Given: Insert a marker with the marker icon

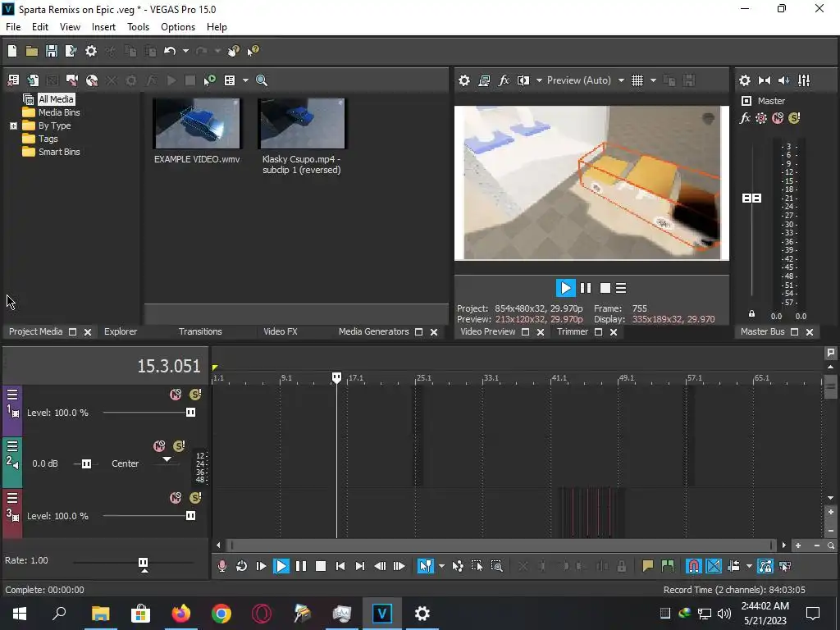Looking at the screenshot, I should [x=648, y=566].
